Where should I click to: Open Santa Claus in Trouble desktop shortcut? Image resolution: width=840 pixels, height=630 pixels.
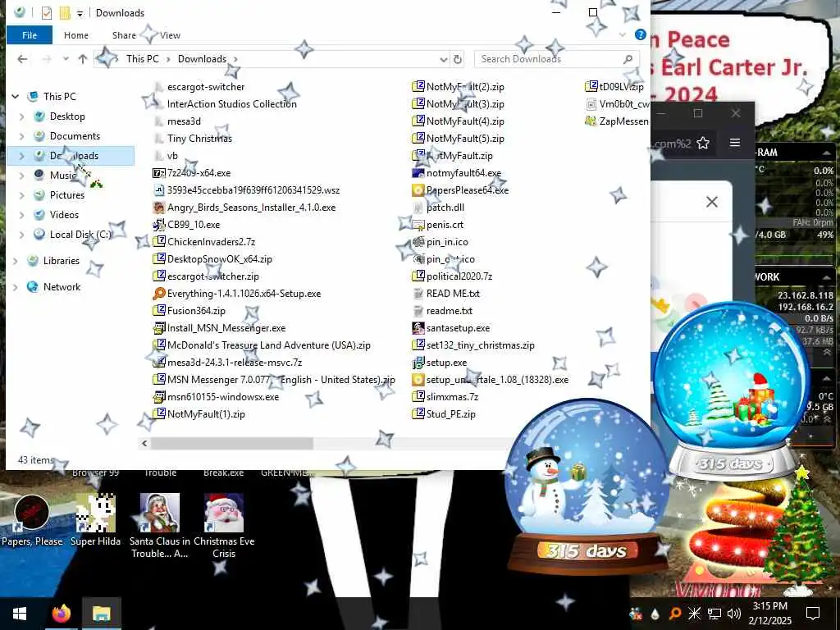coord(160,526)
